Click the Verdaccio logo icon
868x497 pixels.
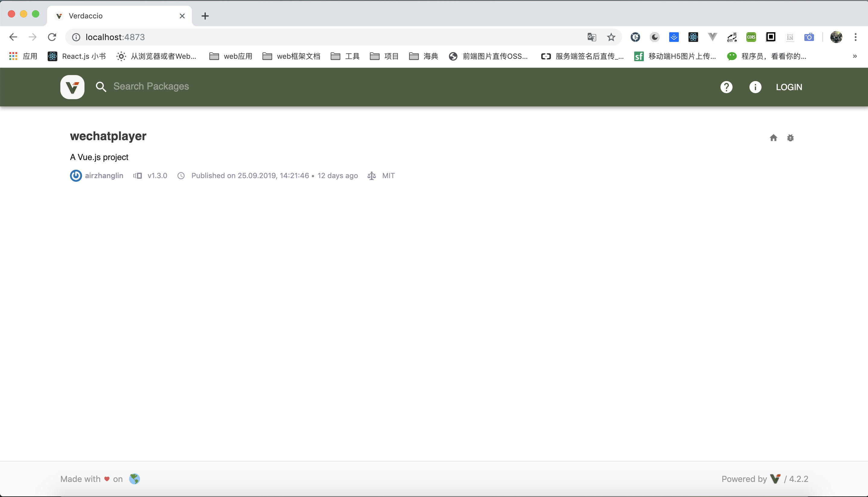click(73, 87)
